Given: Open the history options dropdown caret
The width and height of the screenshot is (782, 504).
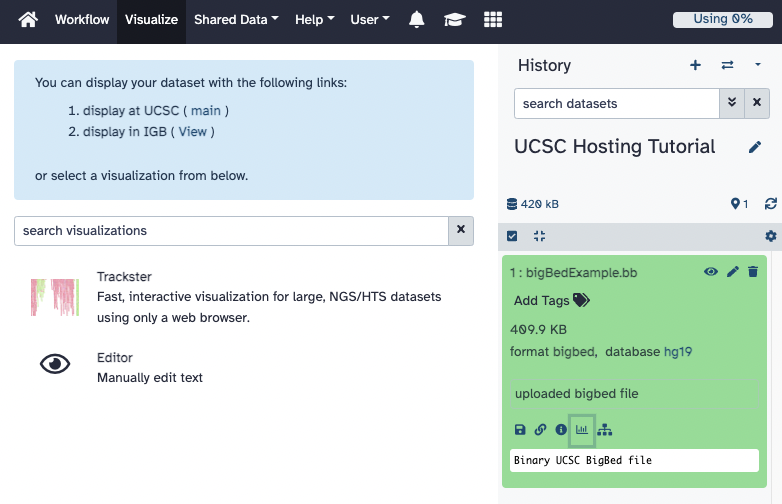Looking at the screenshot, I should (x=758, y=65).
